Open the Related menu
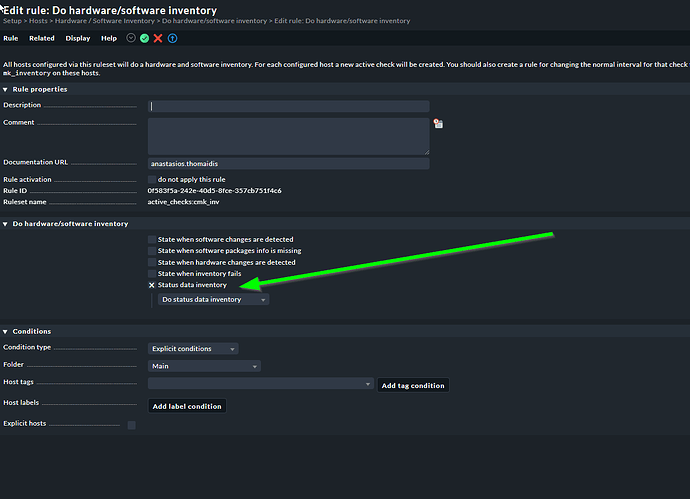 tap(42, 38)
